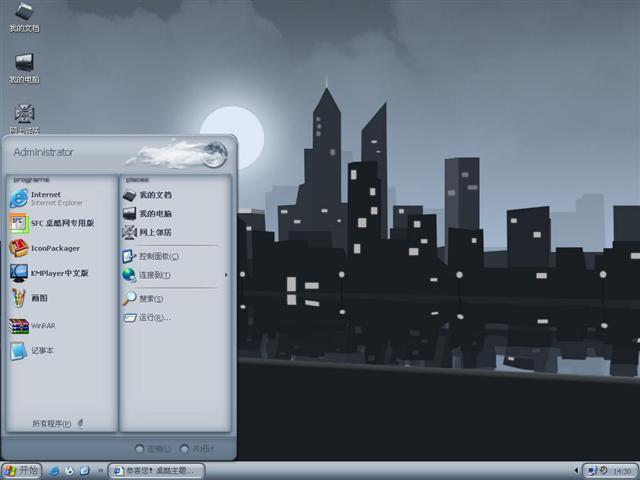640x480 pixels.
Task: Switch to 恭喜您! 桌酷主题 taskbar window
Action: pyautogui.click(x=156, y=471)
